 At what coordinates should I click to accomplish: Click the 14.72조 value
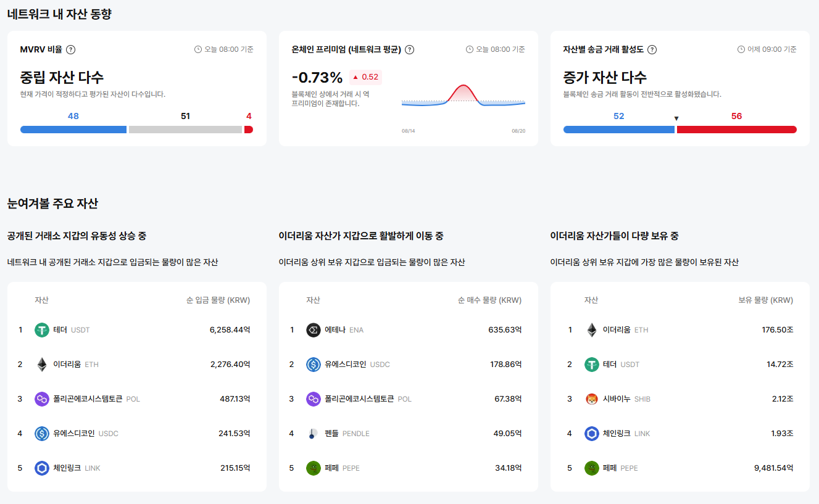click(x=780, y=365)
